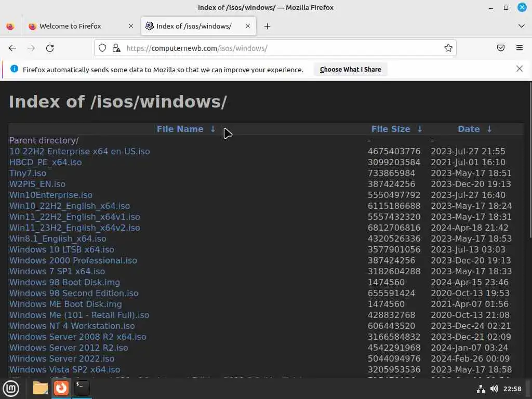
Task: Download Windows ME Boot Disk.img
Action: tap(65, 304)
